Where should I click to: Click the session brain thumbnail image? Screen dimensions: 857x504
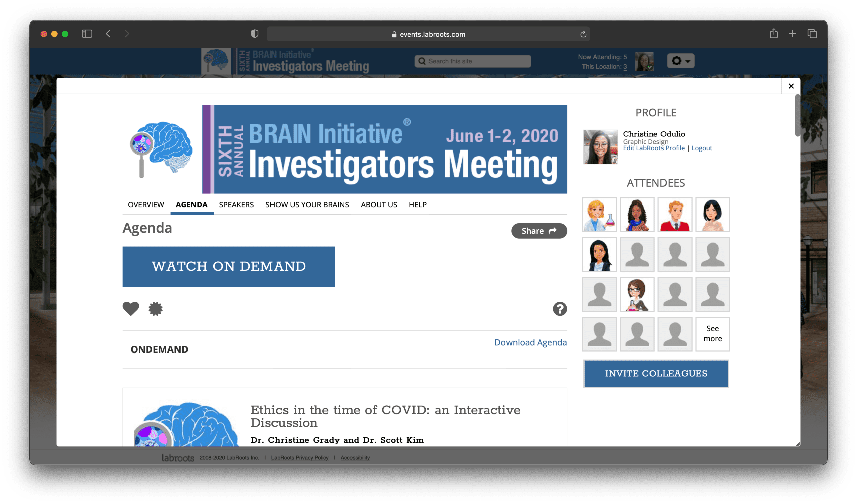[186, 424]
